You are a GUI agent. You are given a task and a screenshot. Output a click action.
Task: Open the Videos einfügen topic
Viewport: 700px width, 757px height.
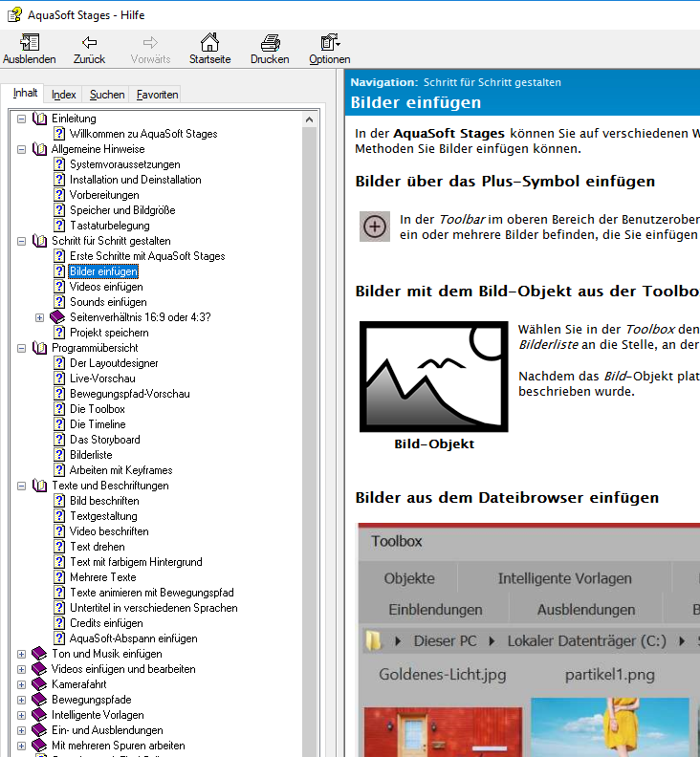pos(106,287)
